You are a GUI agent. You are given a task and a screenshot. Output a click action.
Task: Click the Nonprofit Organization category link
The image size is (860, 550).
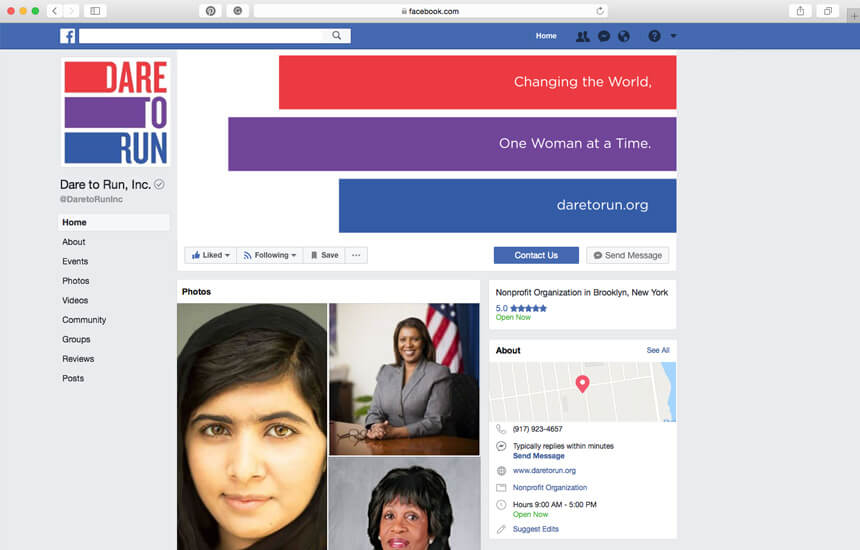click(550, 487)
